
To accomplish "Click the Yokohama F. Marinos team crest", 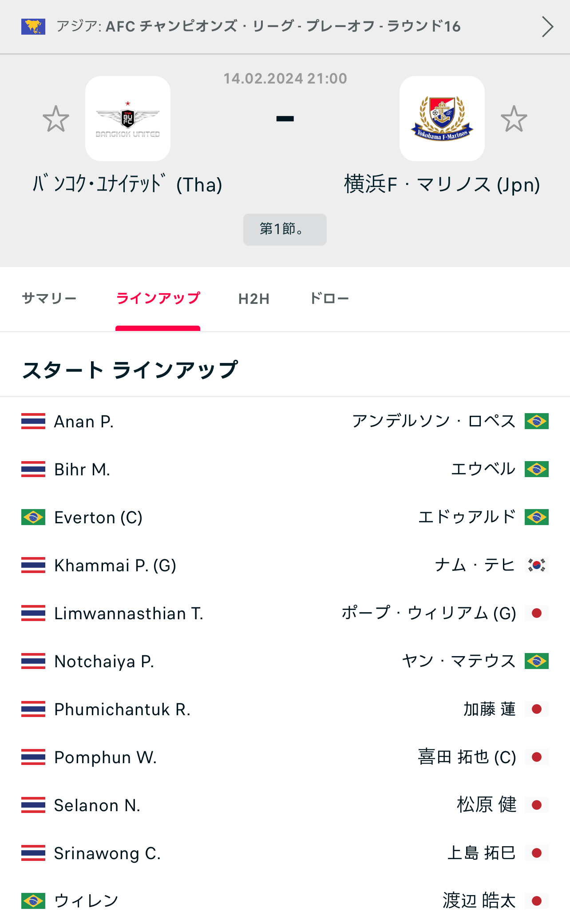I will click(x=442, y=119).
